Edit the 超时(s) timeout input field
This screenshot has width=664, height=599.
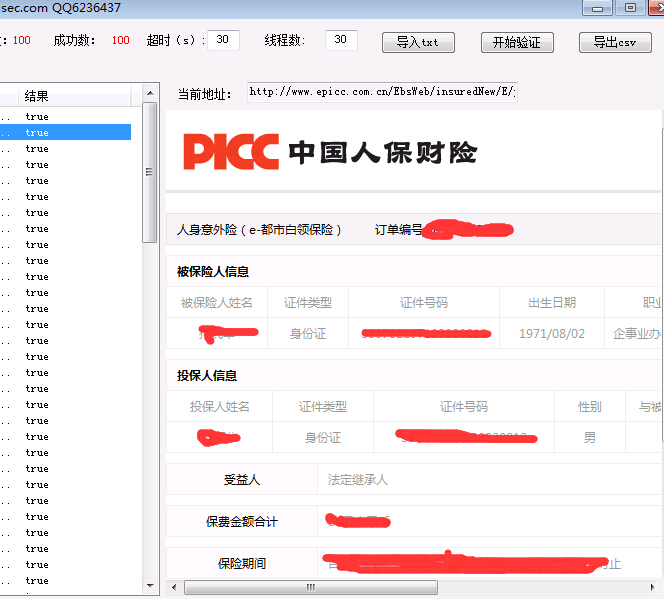pyautogui.click(x=223, y=40)
